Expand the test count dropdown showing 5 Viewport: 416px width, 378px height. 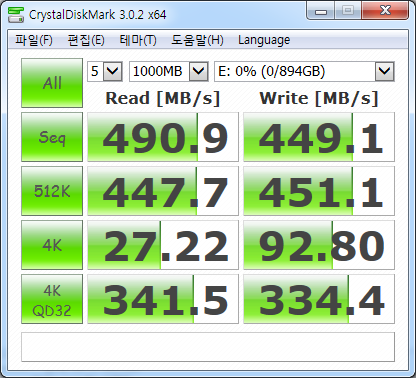(x=112, y=71)
